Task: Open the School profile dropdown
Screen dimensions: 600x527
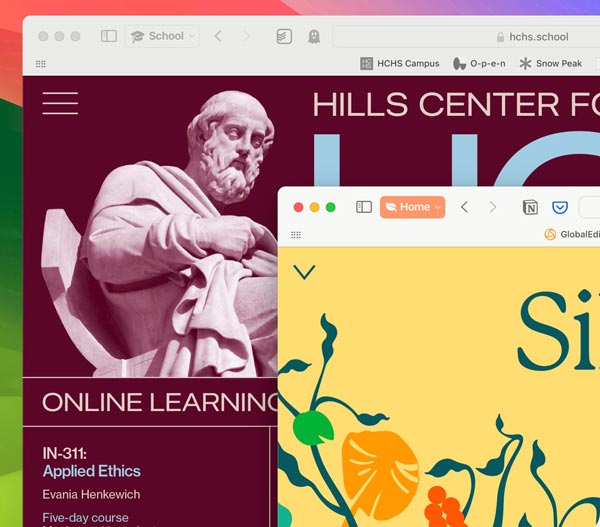Action: 163,36
